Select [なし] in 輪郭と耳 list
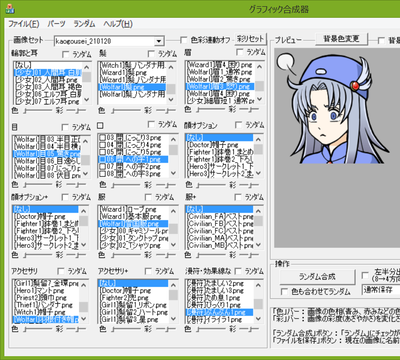 [x=47, y=65]
